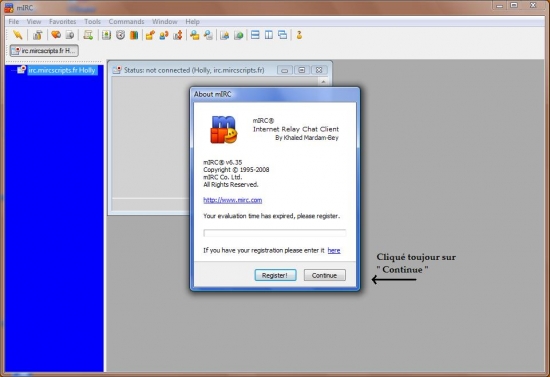Open Timers clock toolbar icon
The image size is (550, 377).
click(x=120, y=35)
